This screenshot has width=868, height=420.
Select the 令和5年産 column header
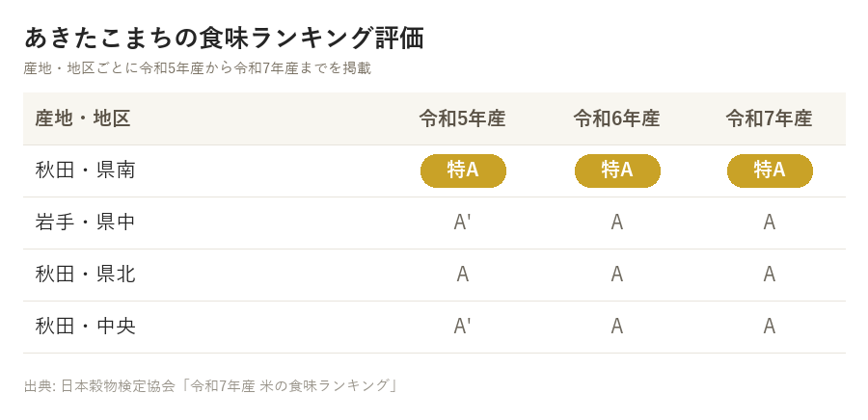(x=462, y=118)
